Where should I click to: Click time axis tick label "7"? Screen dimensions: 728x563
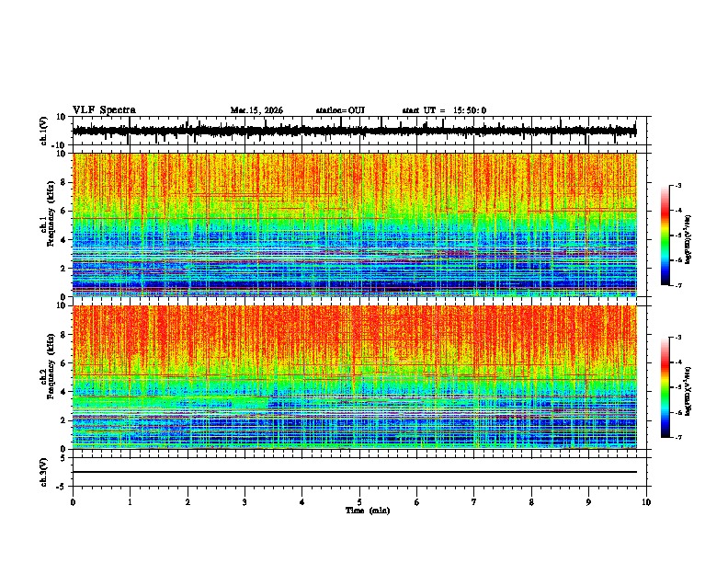(x=474, y=502)
